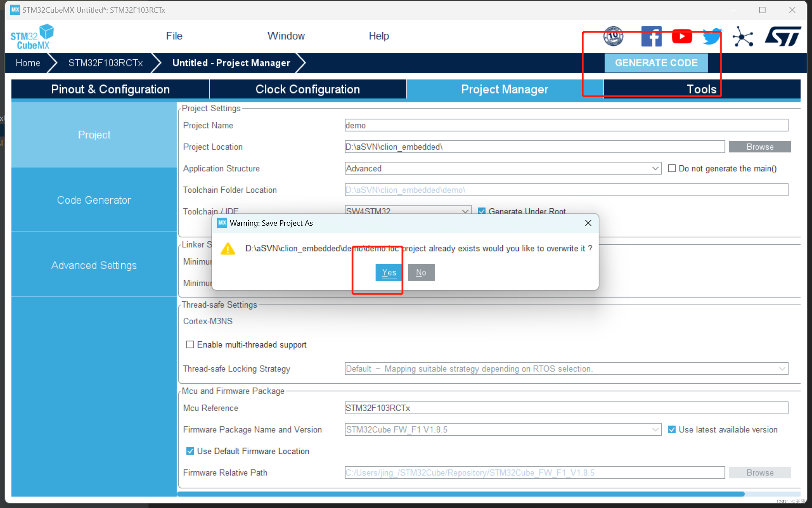Click the STM32CubeMX logo icon

coord(32,37)
